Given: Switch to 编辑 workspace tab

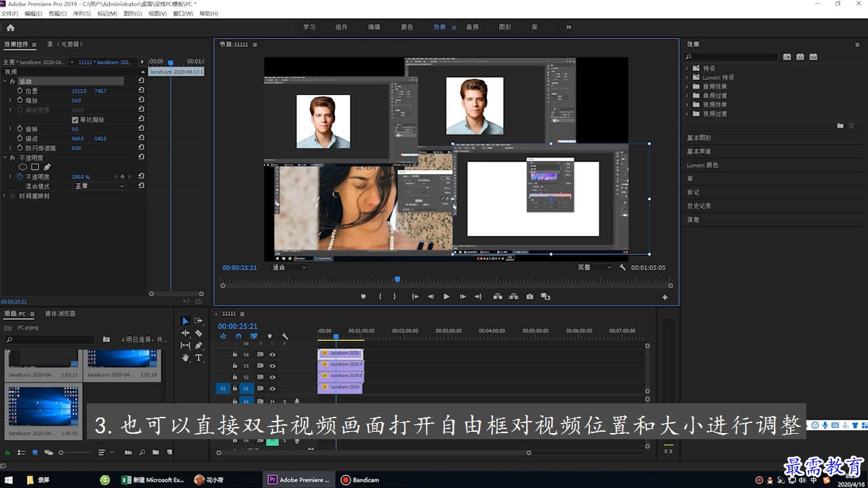Looking at the screenshot, I should (x=374, y=27).
